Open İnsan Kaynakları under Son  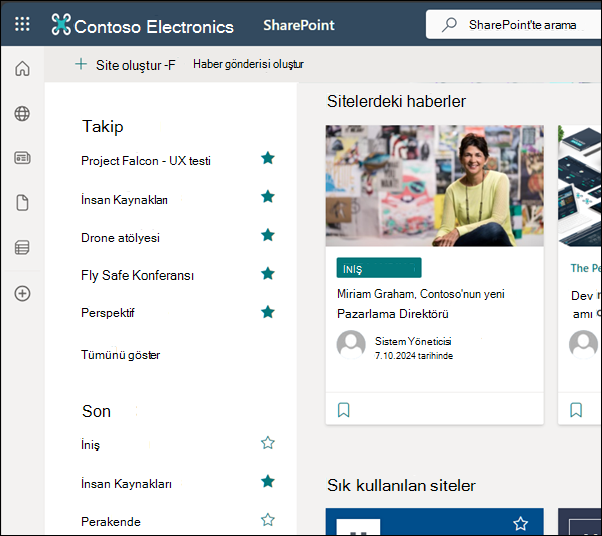[x=126, y=483]
